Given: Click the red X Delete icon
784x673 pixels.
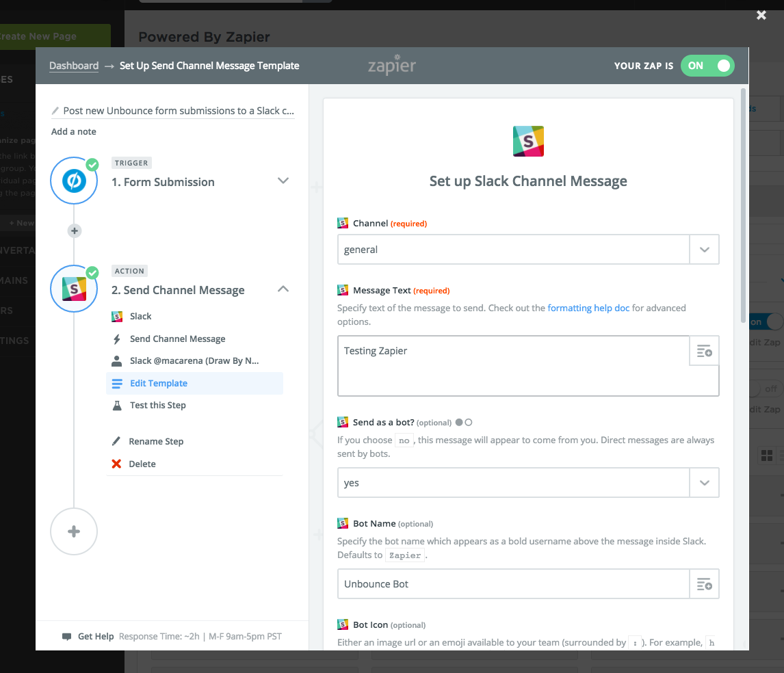Looking at the screenshot, I should tap(116, 464).
